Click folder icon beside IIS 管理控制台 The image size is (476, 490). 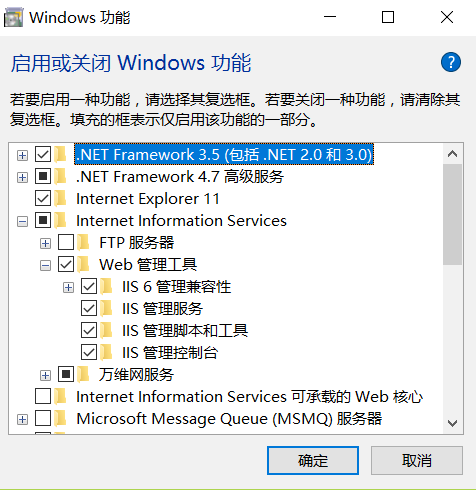pos(106,352)
